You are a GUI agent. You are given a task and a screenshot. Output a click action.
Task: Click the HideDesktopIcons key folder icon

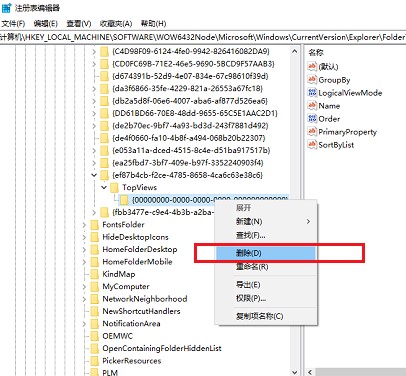pos(95,237)
